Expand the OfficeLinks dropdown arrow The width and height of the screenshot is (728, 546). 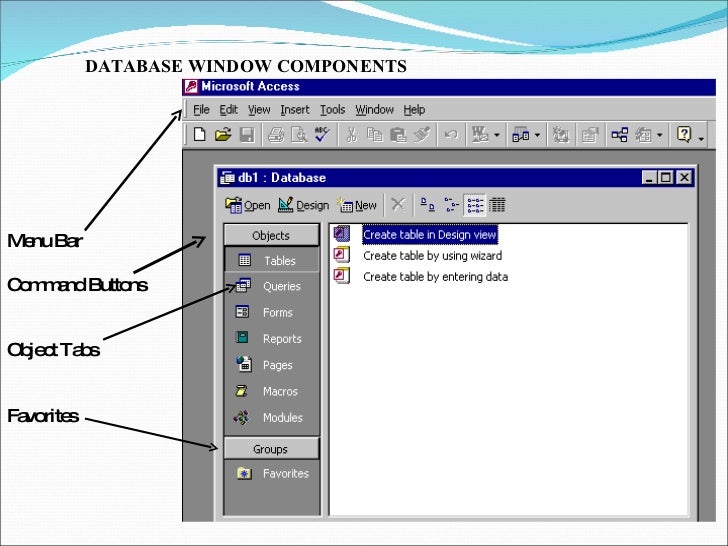click(497, 136)
